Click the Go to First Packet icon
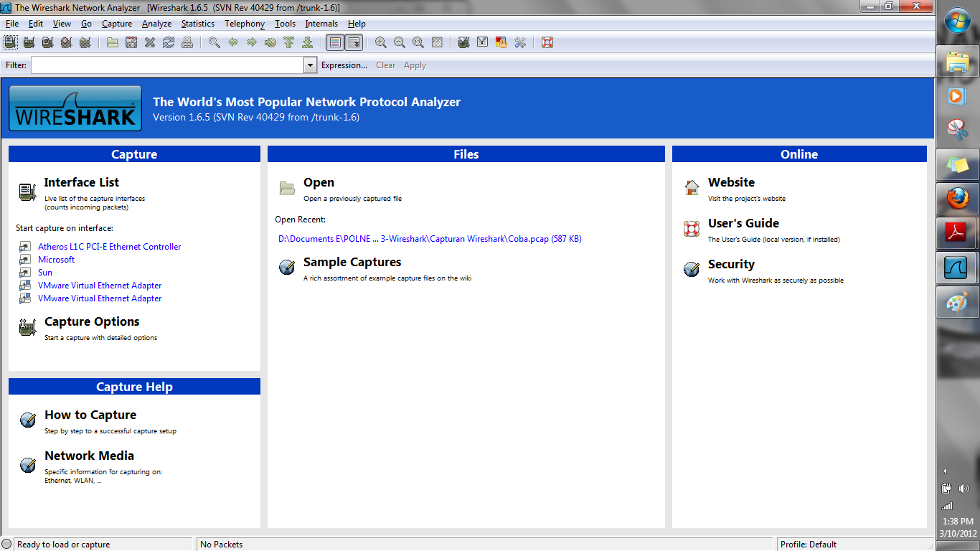Viewport: 980px width, 551px height. (288, 42)
